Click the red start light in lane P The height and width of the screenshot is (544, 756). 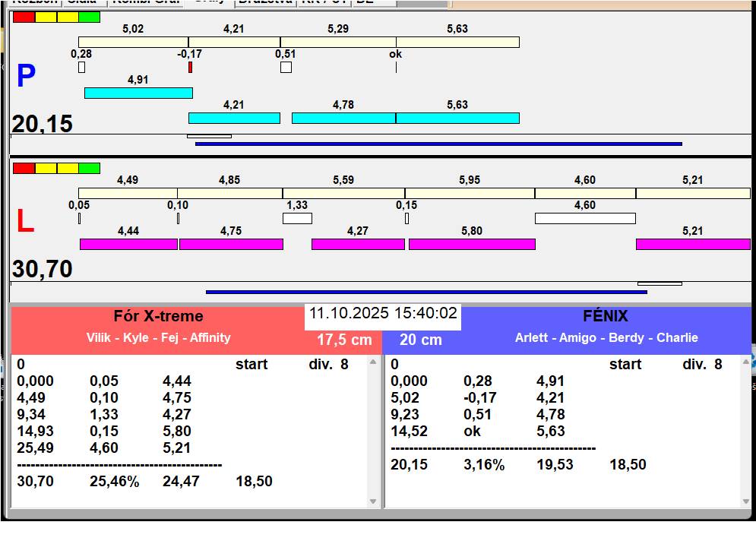pyautogui.click(x=24, y=17)
